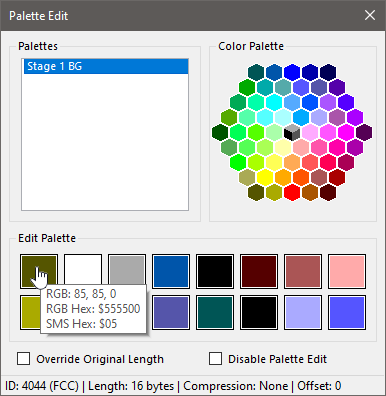Choose the cyan hexagon in the color palette

coord(274,102)
